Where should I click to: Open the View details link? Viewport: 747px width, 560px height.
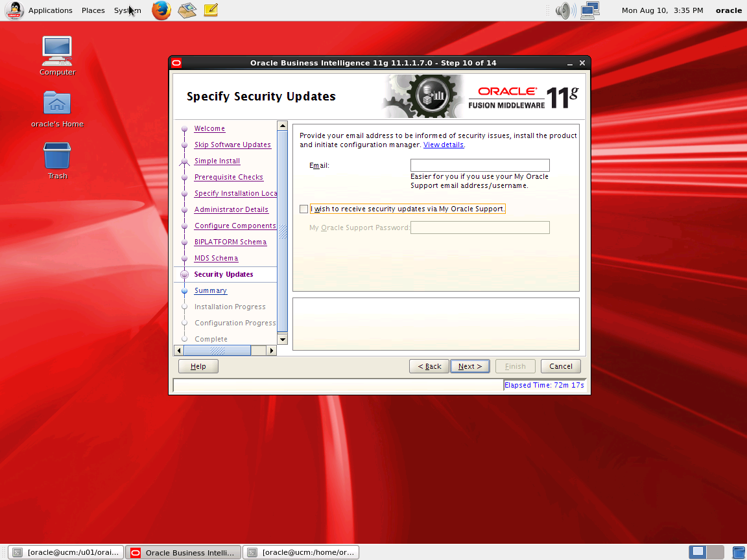point(443,145)
